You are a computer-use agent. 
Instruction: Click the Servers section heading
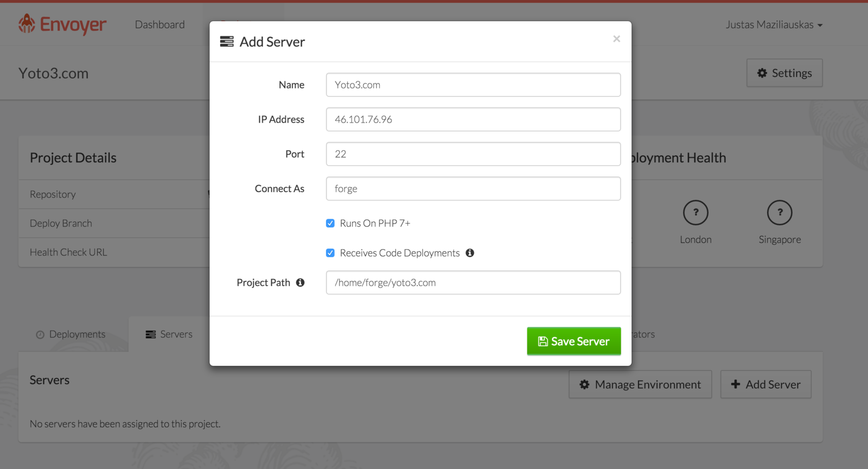49,380
